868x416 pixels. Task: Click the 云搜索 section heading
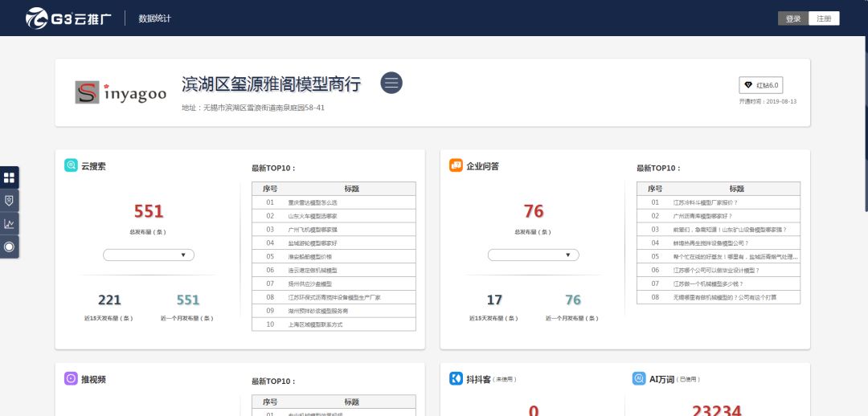pos(93,166)
